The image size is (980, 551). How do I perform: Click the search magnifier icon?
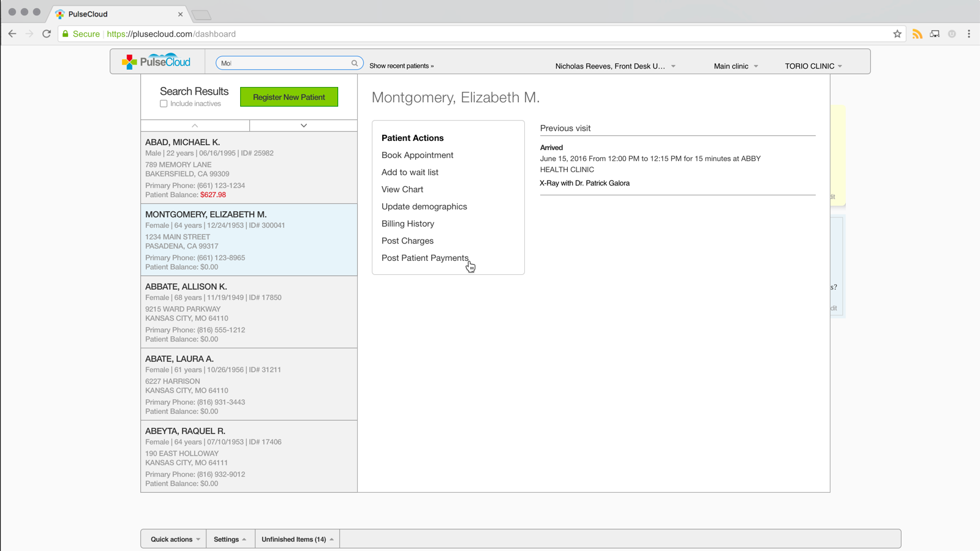354,63
